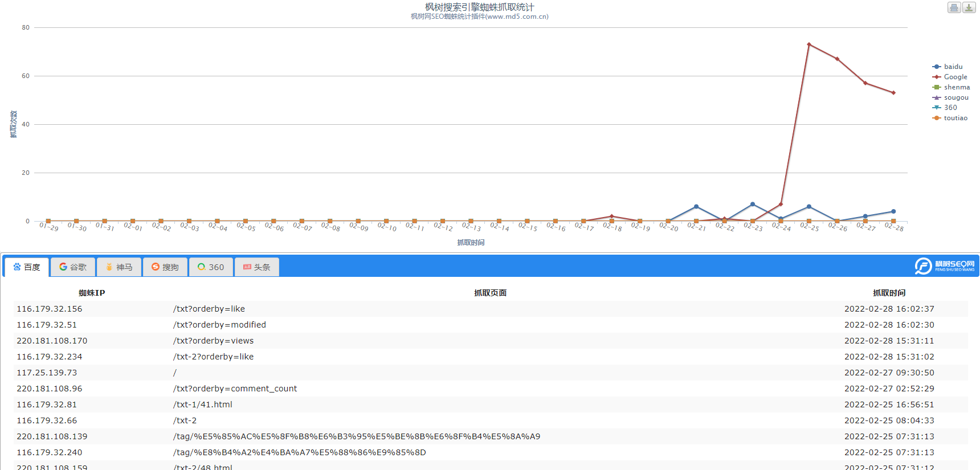
Task: Click the x-axis label 01-29
Action: (x=49, y=227)
